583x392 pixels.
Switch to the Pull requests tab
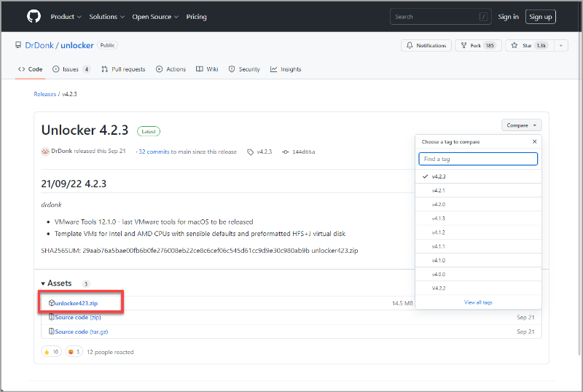click(123, 69)
